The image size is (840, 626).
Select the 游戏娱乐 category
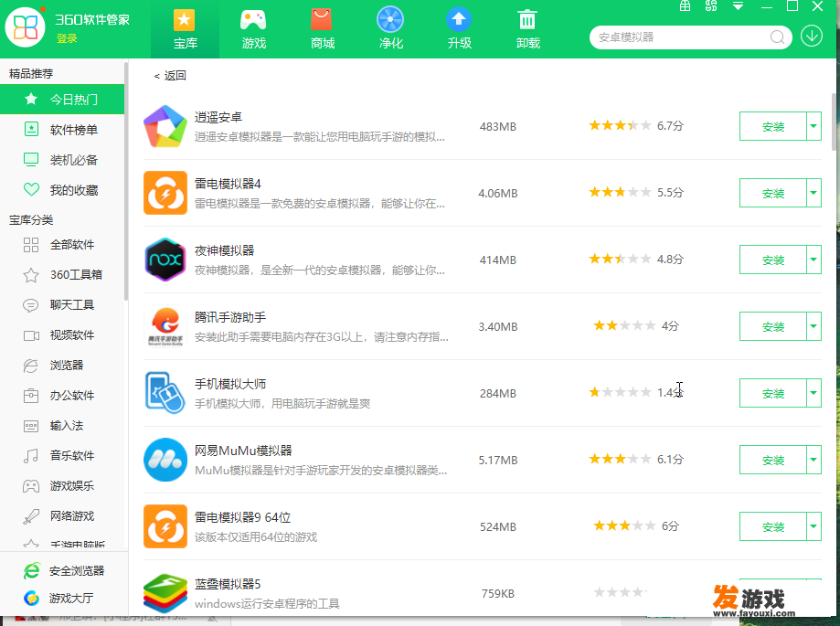click(62, 485)
